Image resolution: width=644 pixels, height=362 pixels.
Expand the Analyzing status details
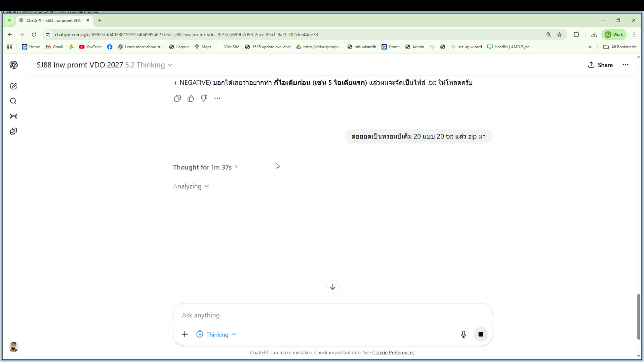tap(191, 186)
